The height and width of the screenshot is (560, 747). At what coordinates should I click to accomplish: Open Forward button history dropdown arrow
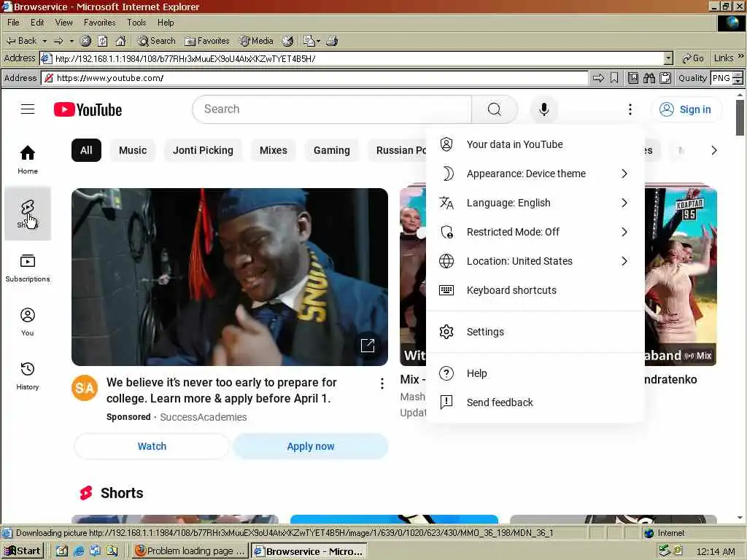pos(71,41)
